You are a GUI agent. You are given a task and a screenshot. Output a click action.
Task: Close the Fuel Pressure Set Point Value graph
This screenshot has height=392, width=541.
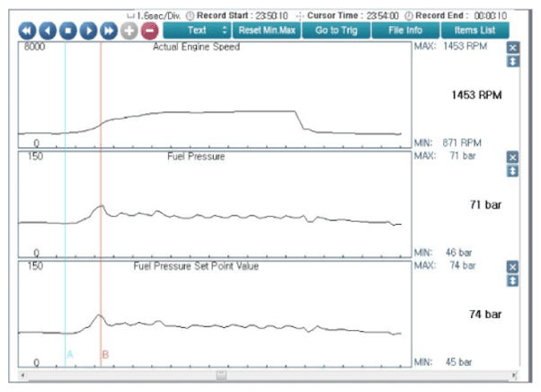[512, 267]
